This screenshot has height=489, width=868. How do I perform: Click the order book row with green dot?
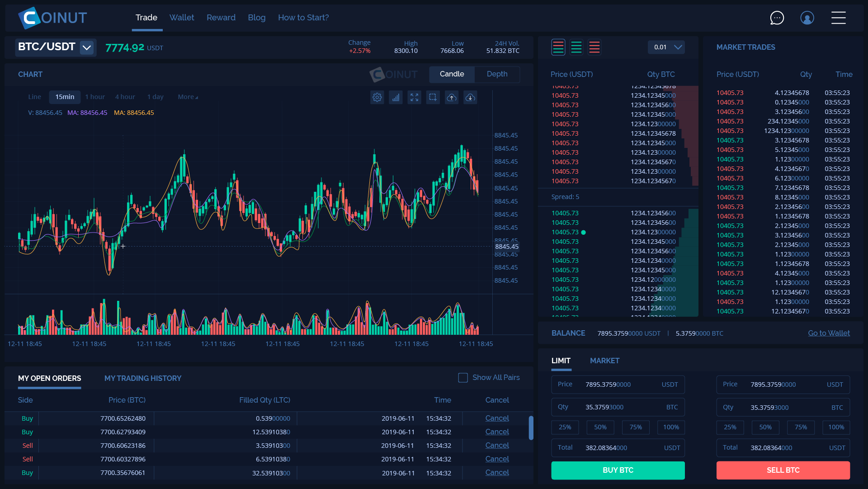[x=618, y=233]
